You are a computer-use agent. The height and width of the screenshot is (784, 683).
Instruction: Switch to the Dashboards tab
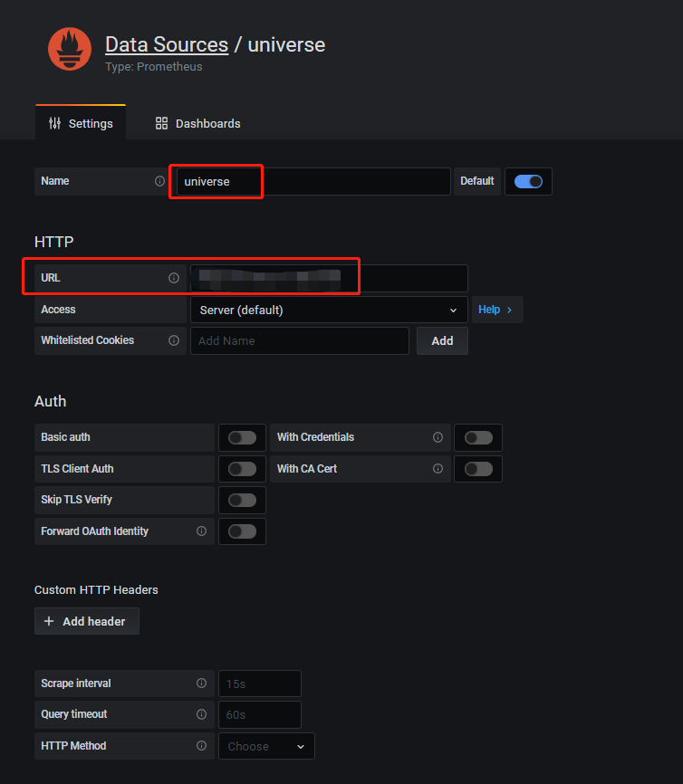coord(197,123)
